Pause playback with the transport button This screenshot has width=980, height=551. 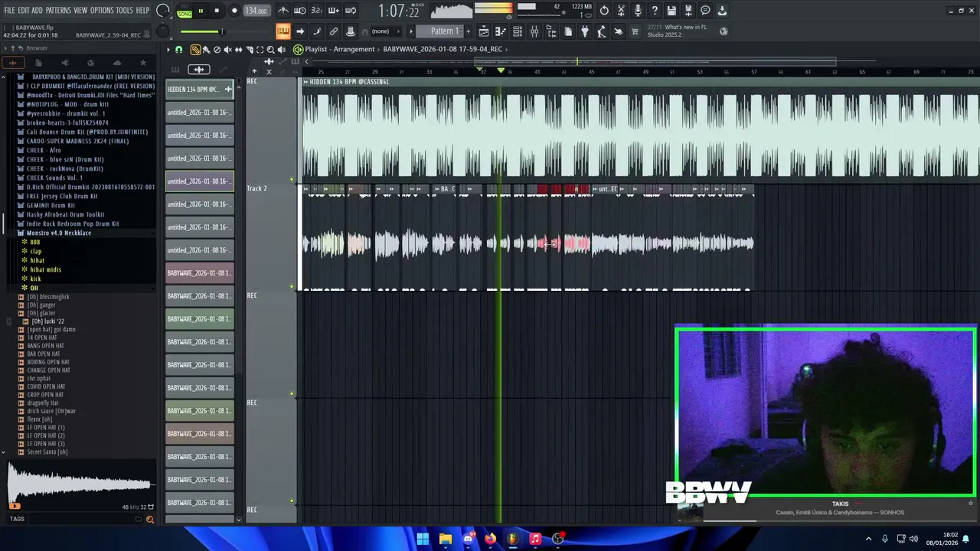[x=201, y=11]
